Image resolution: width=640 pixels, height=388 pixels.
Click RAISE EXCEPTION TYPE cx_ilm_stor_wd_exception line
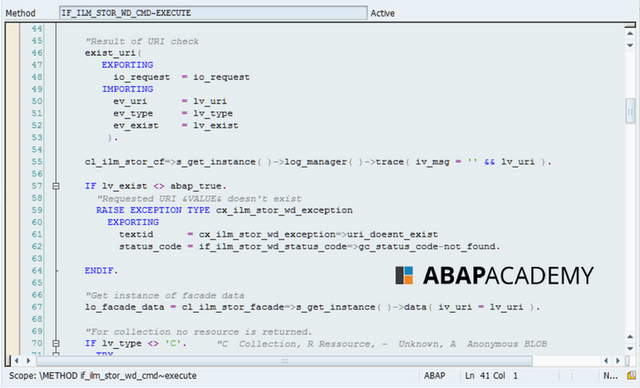224,210
